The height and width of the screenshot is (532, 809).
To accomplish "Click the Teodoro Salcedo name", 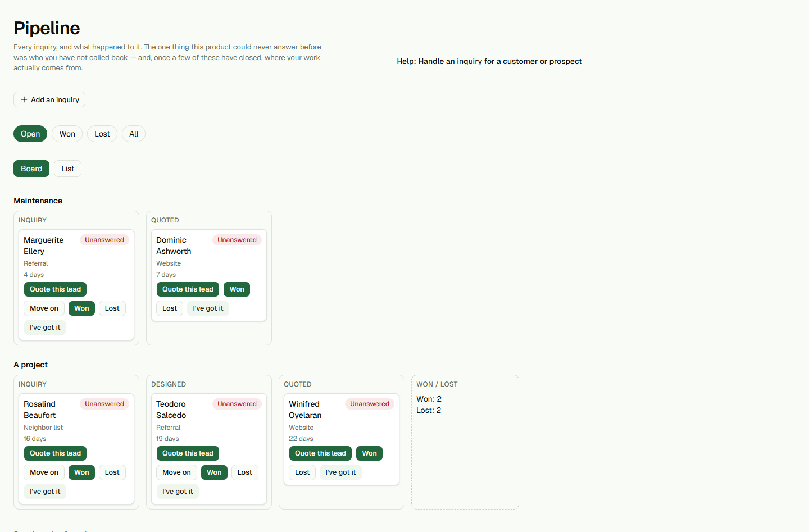I will click(171, 410).
